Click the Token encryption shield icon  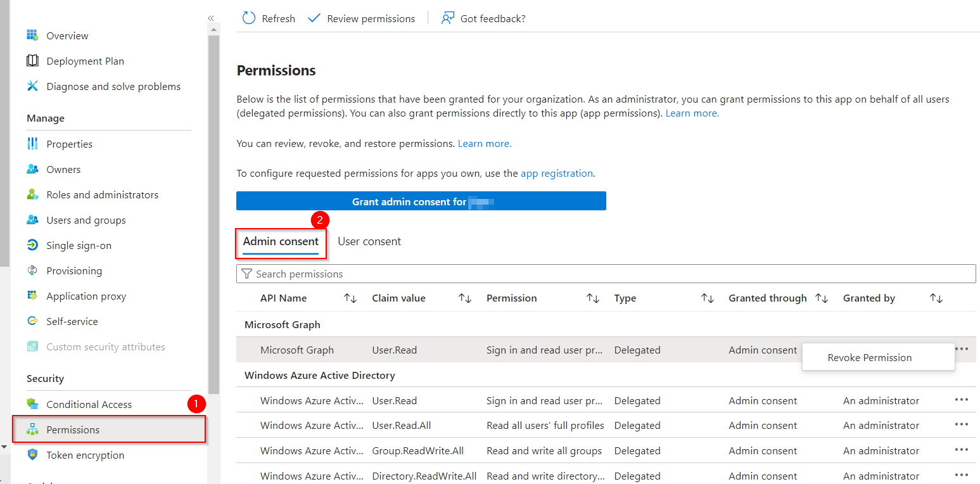pyautogui.click(x=32, y=455)
